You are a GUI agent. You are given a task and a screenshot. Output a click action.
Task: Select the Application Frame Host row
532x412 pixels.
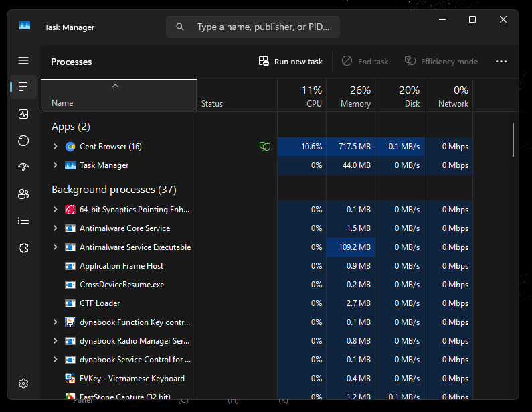(257, 266)
